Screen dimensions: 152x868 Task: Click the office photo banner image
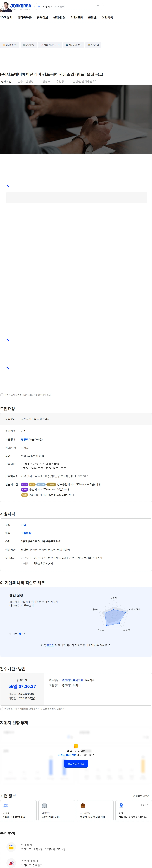tap(76, 119)
